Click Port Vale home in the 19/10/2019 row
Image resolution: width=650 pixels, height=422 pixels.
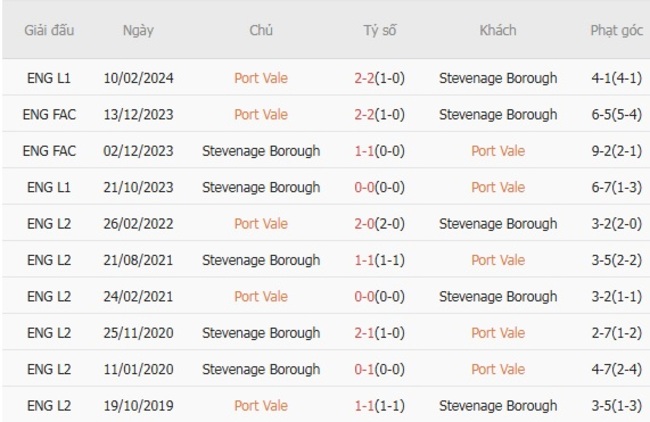pyautogui.click(x=261, y=406)
